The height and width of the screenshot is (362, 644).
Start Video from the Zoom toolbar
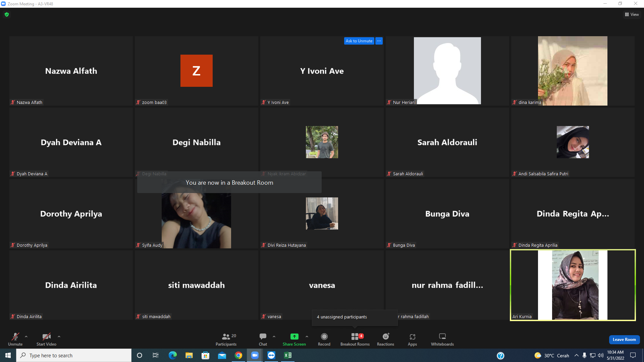tap(46, 339)
